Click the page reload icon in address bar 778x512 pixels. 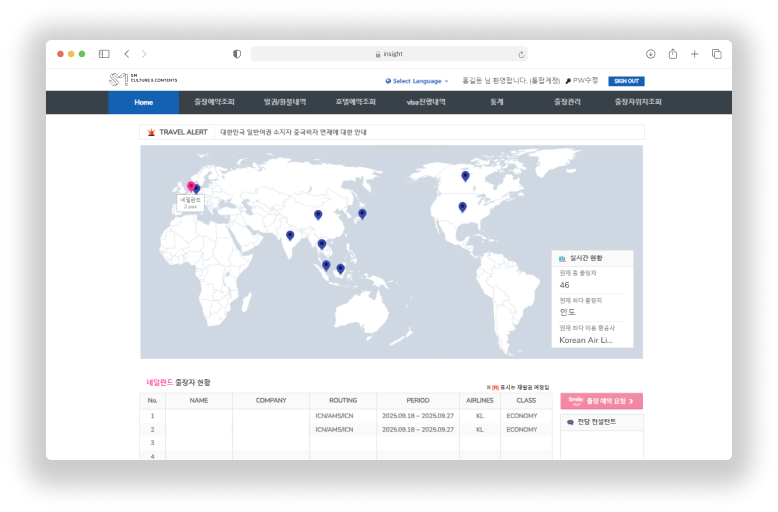click(x=521, y=54)
